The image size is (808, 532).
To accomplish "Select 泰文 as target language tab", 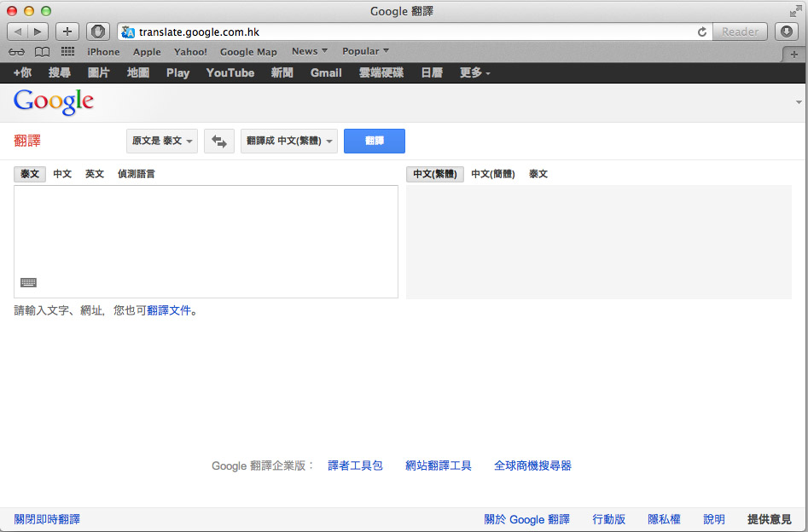I will [538, 174].
